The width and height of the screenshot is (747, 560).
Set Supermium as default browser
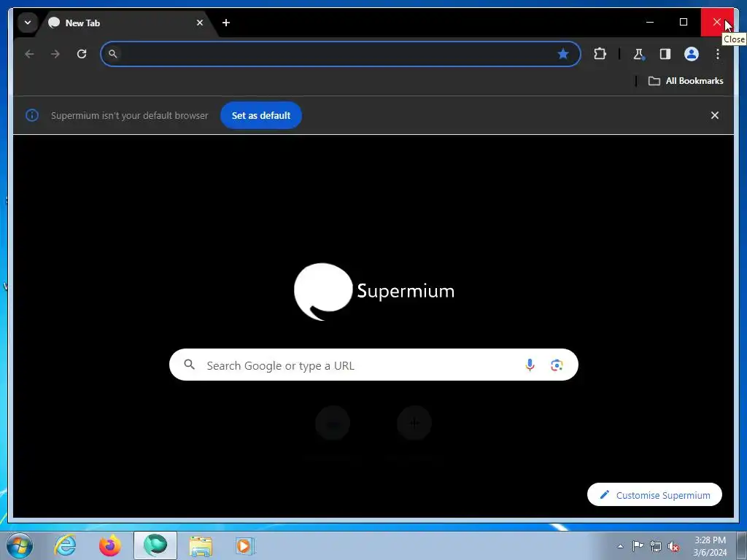click(261, 115)
